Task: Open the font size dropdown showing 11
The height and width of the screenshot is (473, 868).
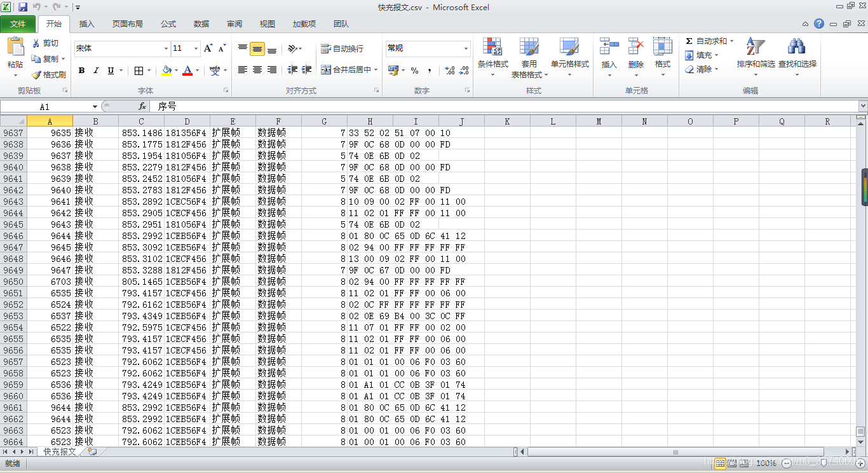Action: [x=196, y=48]
